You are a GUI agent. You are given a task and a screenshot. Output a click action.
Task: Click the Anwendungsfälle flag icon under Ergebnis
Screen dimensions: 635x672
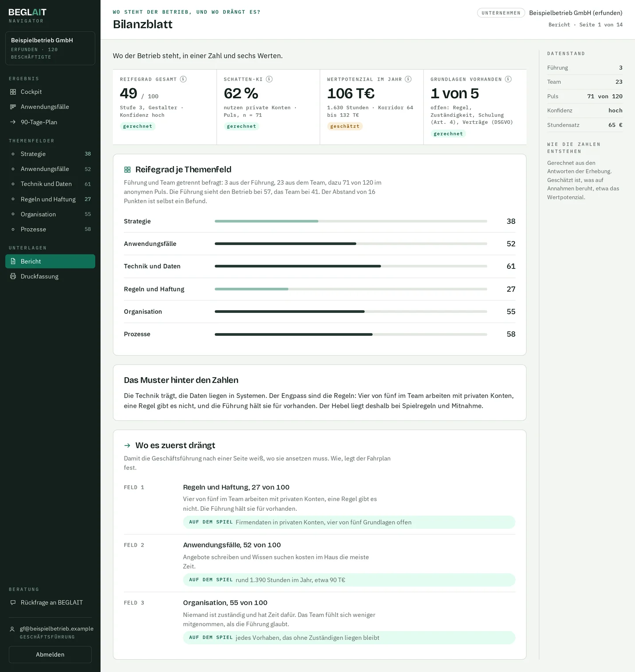[13, 107]
